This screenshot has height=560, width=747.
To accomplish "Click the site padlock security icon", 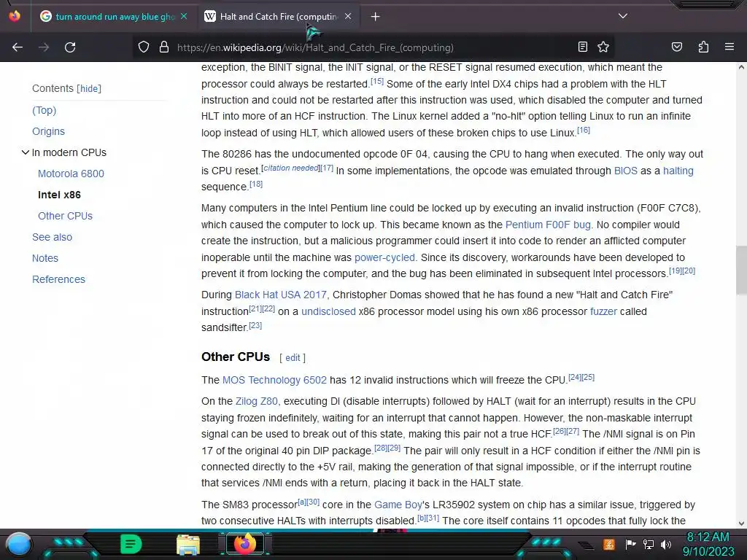I will tap(164, 47).
